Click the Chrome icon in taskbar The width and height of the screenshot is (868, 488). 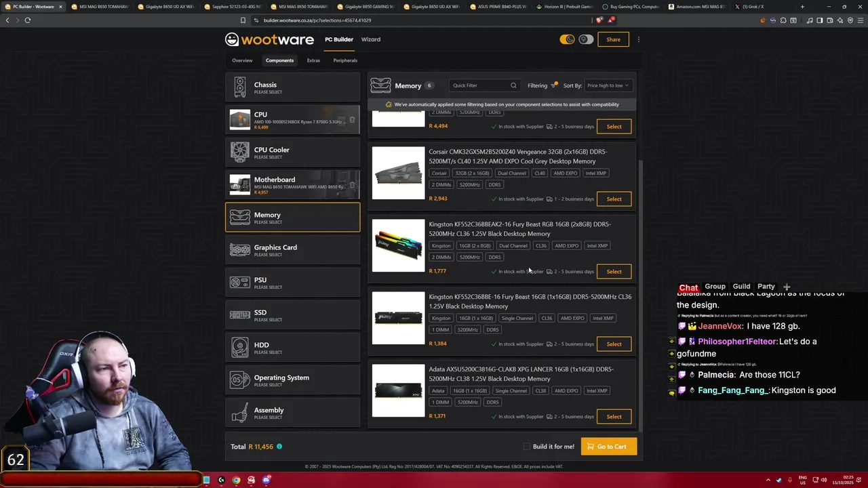(x=236, y=480)
